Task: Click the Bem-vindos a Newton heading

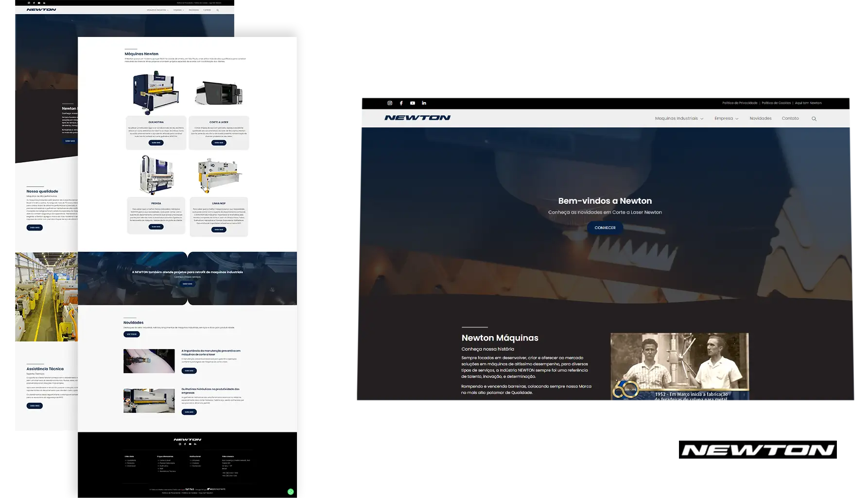Action: tap(605, 201)
